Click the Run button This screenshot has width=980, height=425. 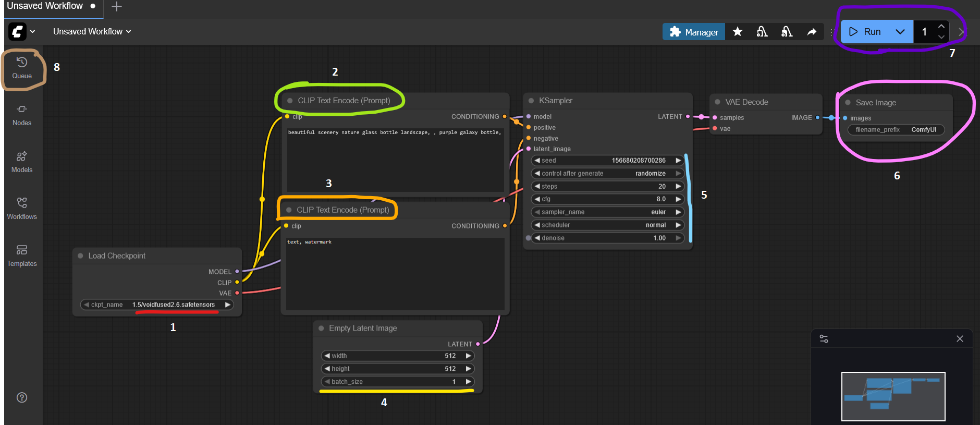click(x=865, y=32)
